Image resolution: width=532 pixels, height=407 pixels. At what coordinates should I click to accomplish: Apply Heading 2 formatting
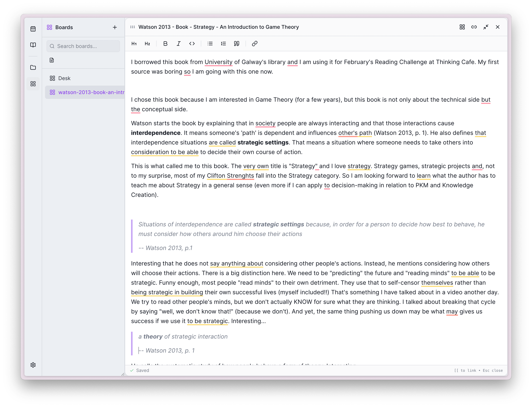point(147,44)
